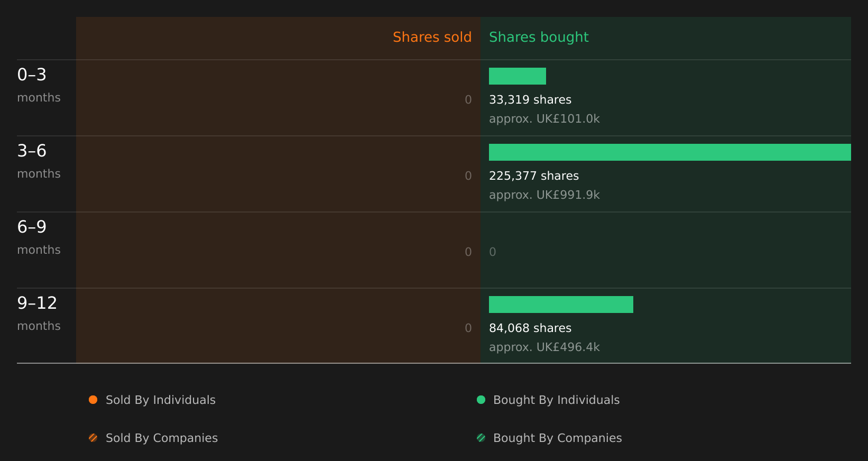The height and width of the screenshot is (461, 868).
Task: Click the approx. UK£991.9k value
Action: (544, 195)
